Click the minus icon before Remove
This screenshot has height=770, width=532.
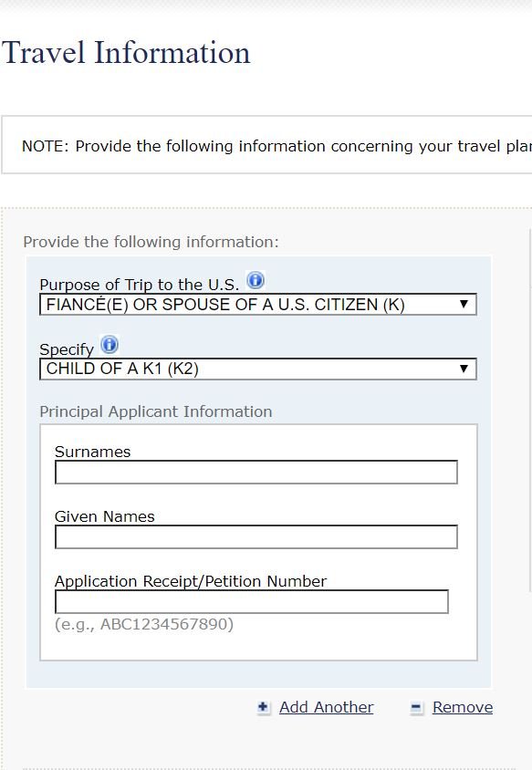(x=416, y=707)
